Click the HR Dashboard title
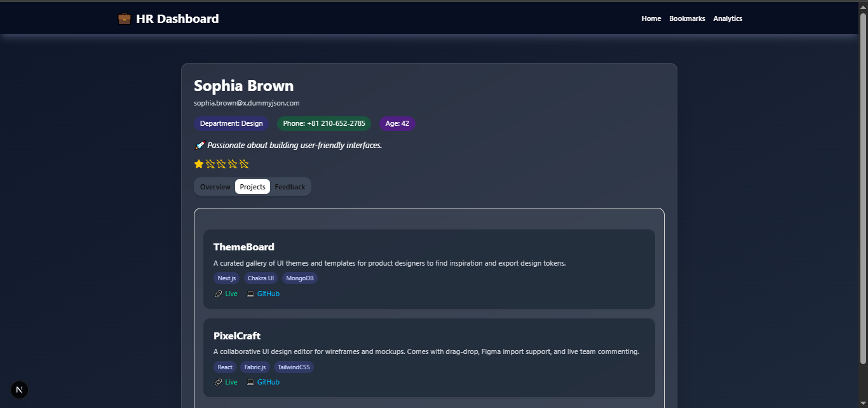This screenshot has width=868, height=408. click(177, 18)
